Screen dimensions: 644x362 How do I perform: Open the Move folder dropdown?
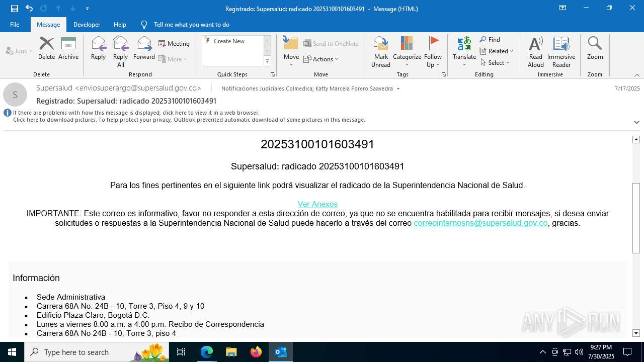(x=291, y=52)
